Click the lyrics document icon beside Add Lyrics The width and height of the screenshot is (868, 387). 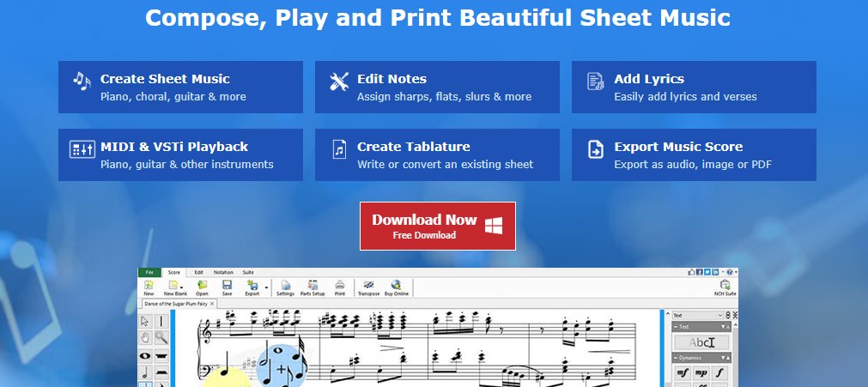(x=596, y=82)
